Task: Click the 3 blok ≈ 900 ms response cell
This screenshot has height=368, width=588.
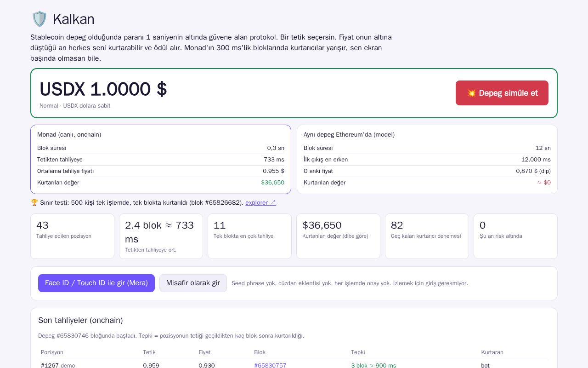Action: pos(373,365)
